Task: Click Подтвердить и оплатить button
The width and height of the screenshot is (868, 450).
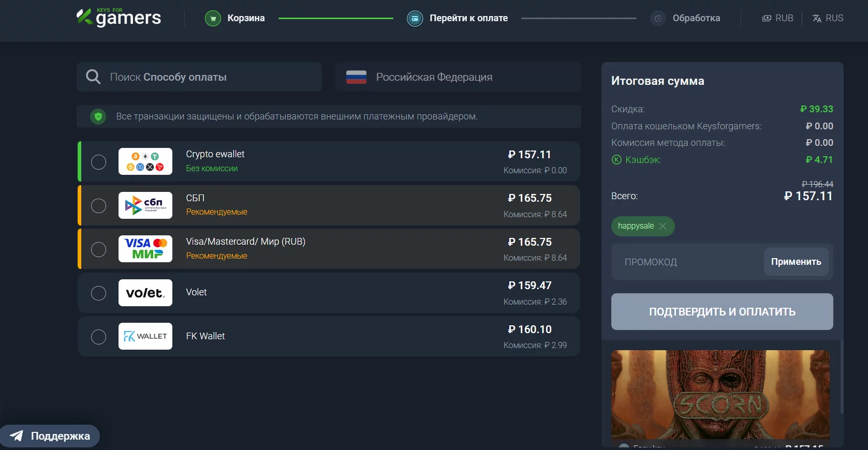Action: [722, 311]
